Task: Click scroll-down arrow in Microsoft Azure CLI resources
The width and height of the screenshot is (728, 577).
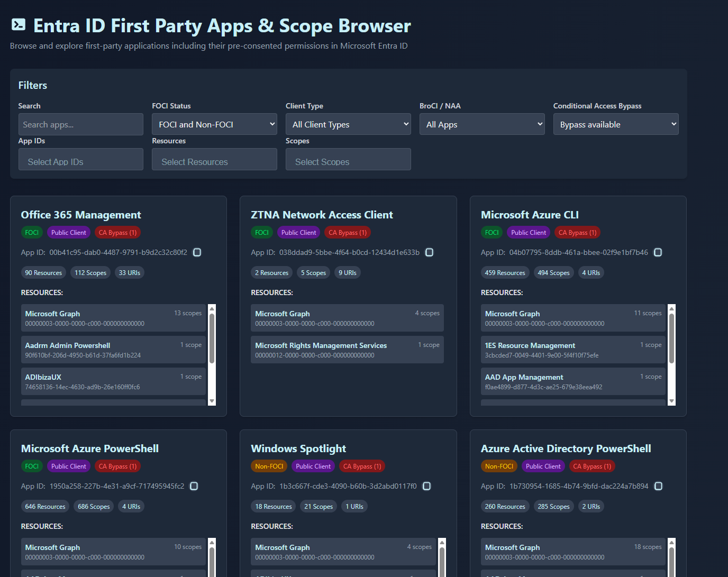Action: (x=672, y=401)
